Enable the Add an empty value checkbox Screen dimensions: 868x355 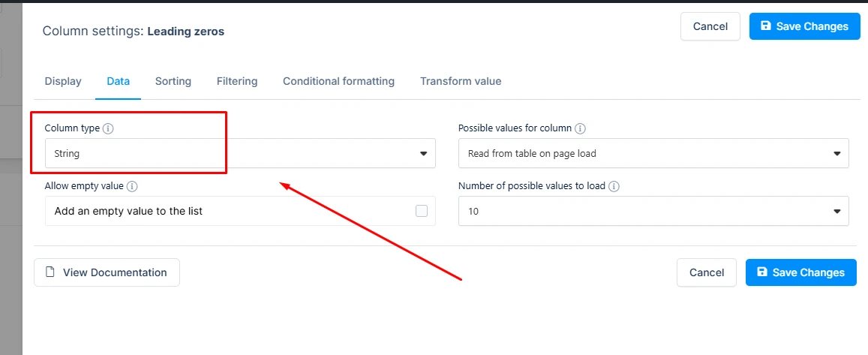coord(422,211)
